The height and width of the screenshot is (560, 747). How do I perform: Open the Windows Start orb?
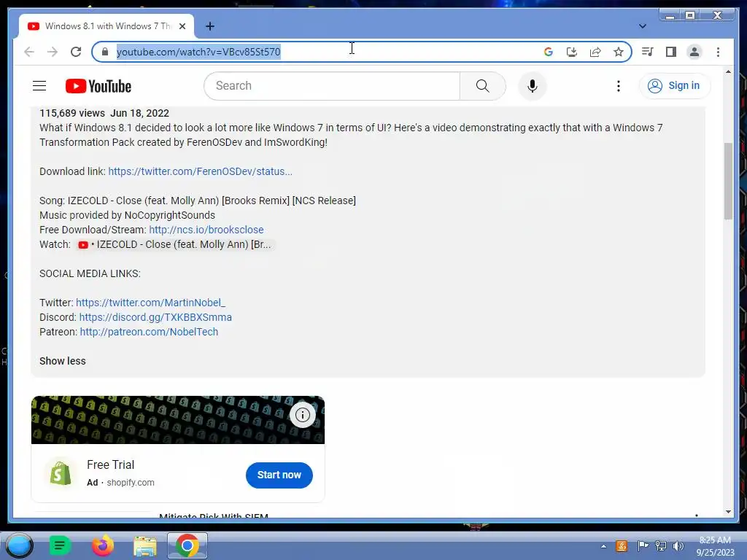20,545
